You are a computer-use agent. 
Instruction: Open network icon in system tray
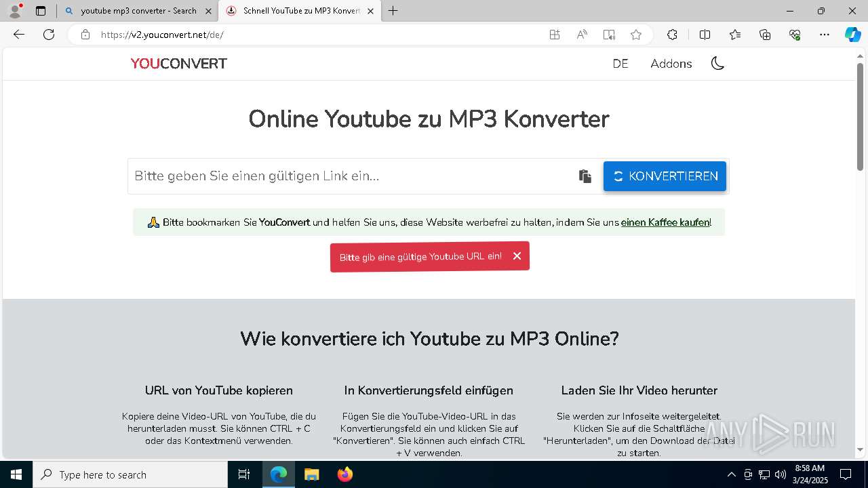coord(764,474)
